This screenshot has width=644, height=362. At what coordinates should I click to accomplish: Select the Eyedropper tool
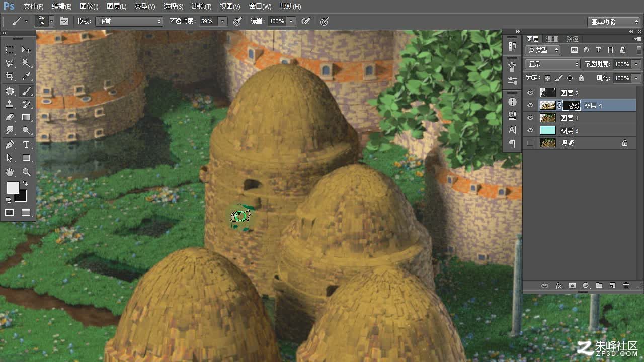(26, 76)
